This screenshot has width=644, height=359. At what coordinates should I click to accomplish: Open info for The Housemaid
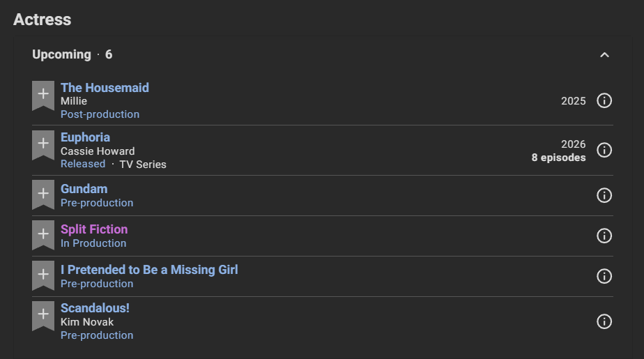604,100
